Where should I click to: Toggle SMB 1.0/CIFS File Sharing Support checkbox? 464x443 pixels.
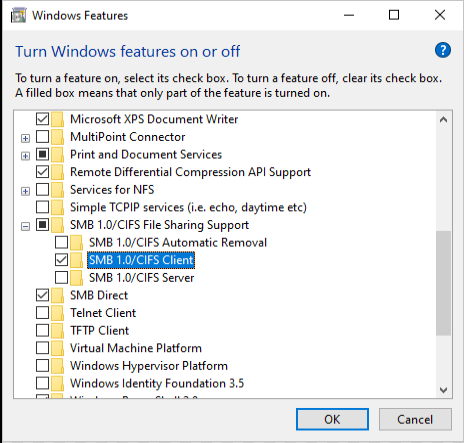pos(42,225)
